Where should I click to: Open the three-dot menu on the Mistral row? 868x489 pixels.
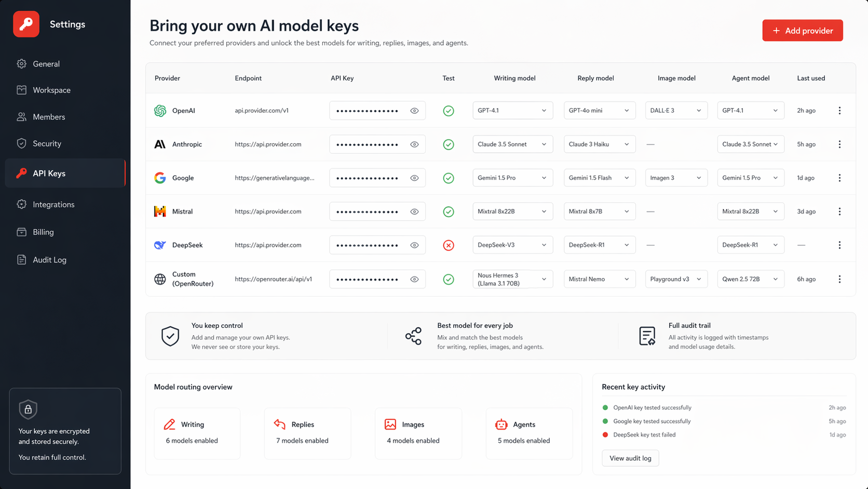click(x=839, y=211)
